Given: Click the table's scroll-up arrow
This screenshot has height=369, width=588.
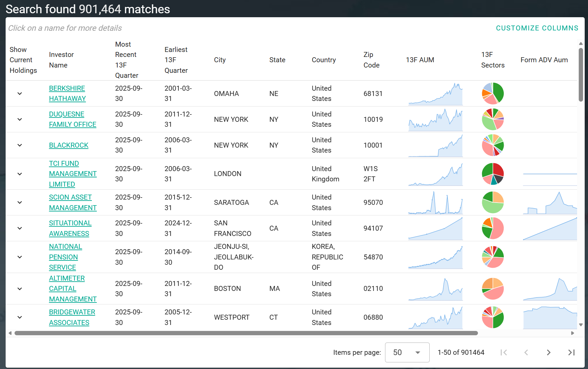Looking at the screenshot, I should click(581, 44).
